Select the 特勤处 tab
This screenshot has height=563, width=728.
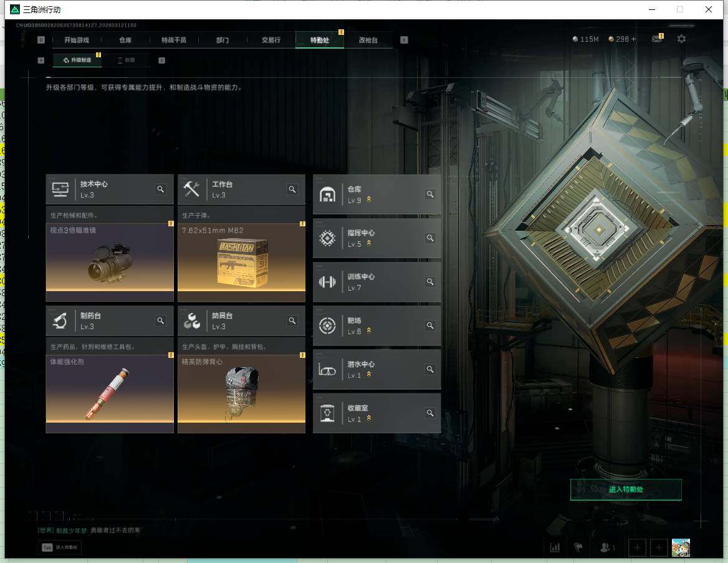[x=320, y=40]
